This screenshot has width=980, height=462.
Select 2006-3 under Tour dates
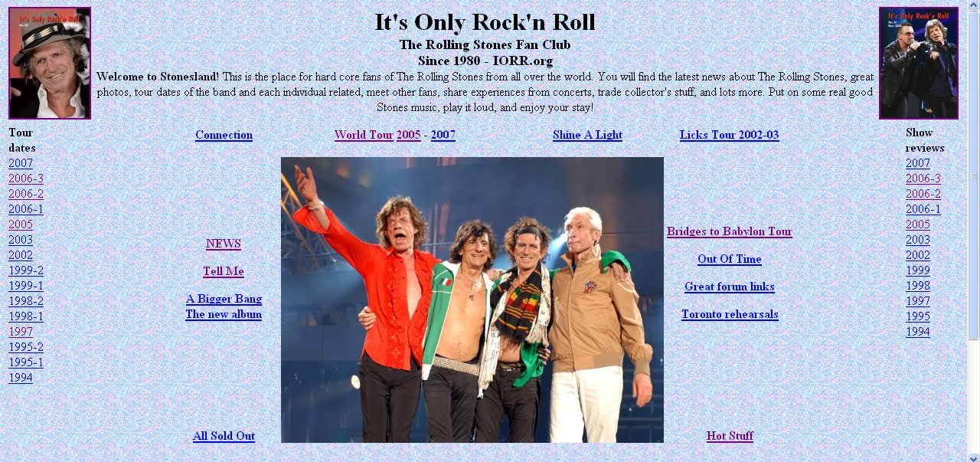point(26,179)
